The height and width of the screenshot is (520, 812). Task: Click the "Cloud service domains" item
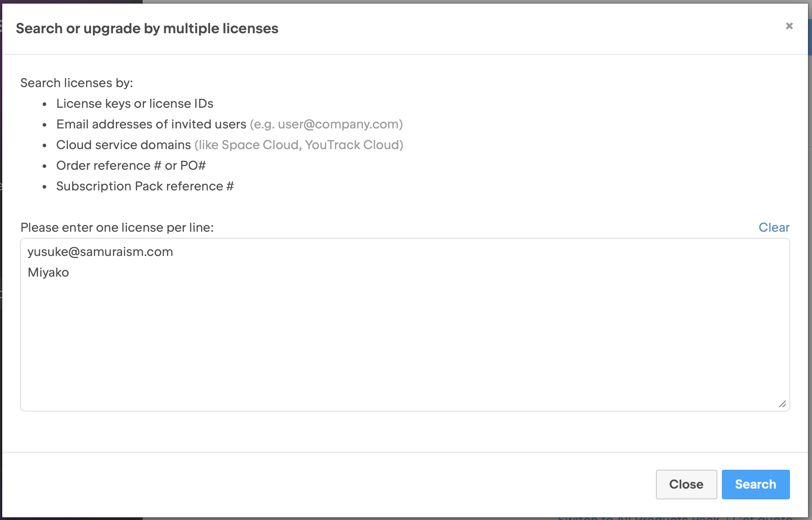pos(123,145)
